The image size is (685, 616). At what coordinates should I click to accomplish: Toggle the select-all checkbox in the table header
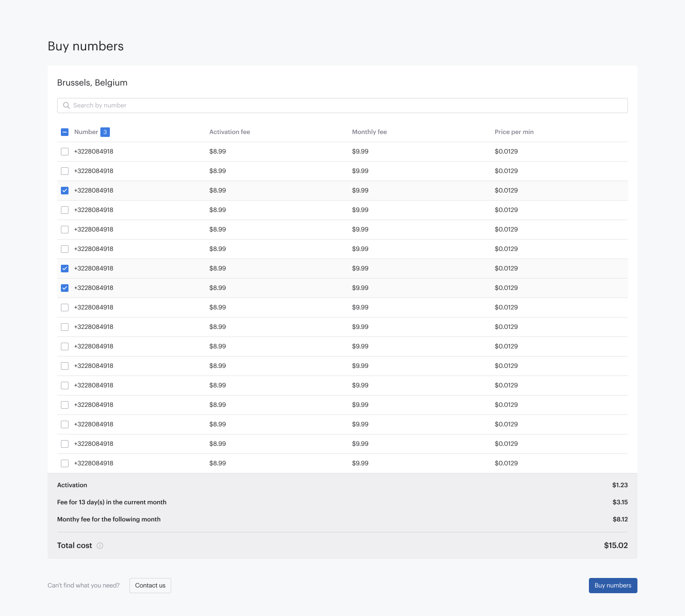coord(65,132)
